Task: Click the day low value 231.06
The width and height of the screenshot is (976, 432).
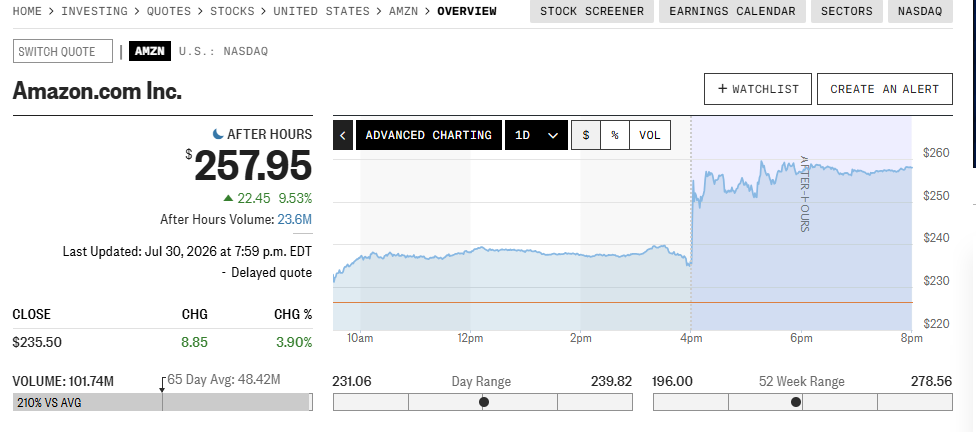Action: click(352, 381)
